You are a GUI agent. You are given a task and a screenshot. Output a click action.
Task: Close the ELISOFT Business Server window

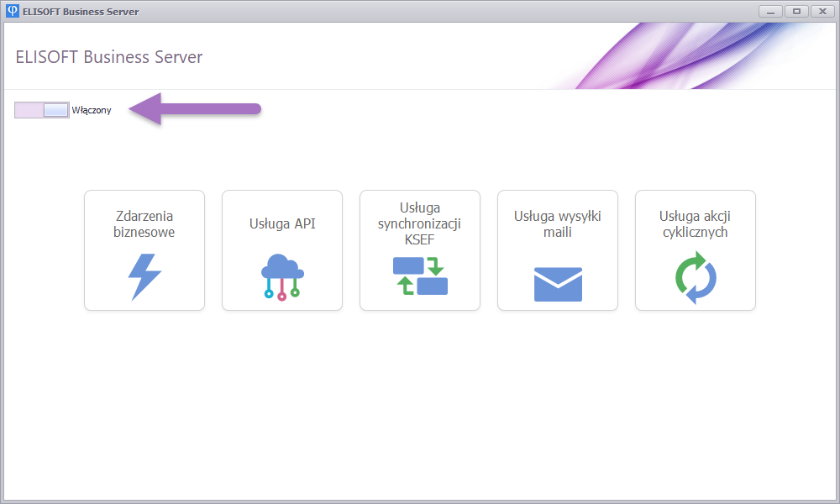[x=821, y=12]
